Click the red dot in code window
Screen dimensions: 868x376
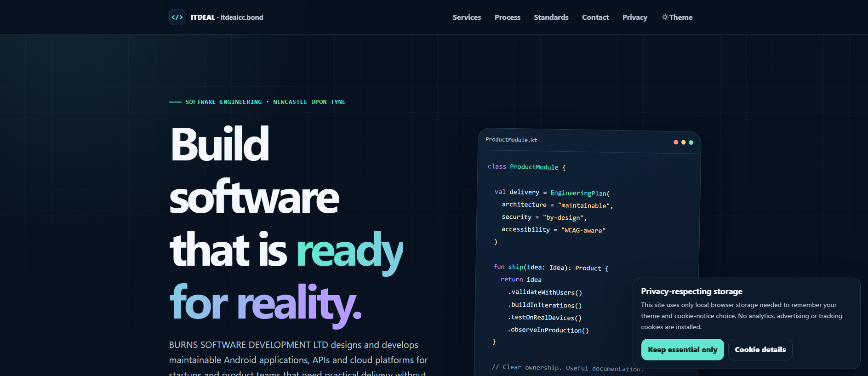[x=676, y=142]
